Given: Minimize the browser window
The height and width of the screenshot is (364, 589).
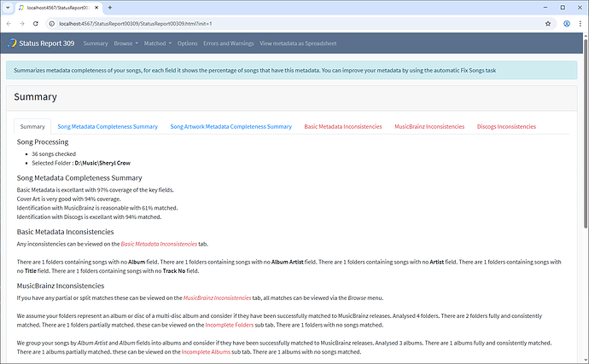Looking at the screenshot, I should 545,8.
